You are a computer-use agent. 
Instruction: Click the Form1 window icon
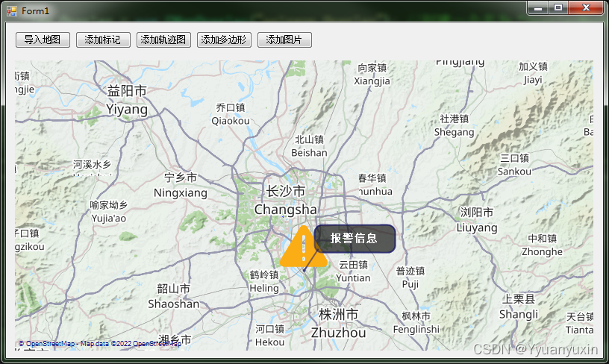tap(12, 11)
